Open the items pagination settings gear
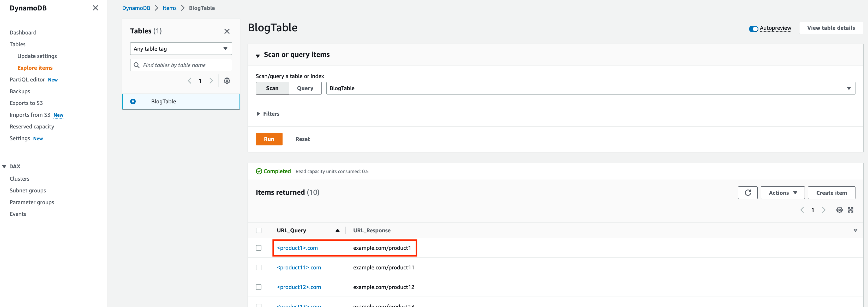The height and width of the screenshot is (307, 868). 839,210
